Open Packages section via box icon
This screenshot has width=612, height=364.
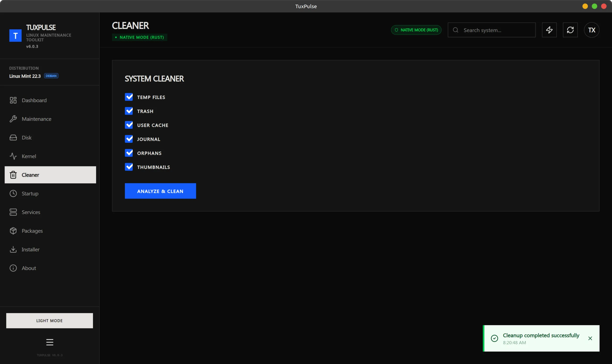point(13,231)
